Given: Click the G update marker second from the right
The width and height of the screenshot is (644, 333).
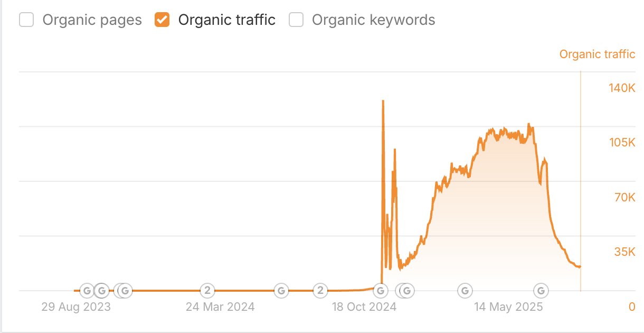Looking at the screenshot, I should (465, 290).
